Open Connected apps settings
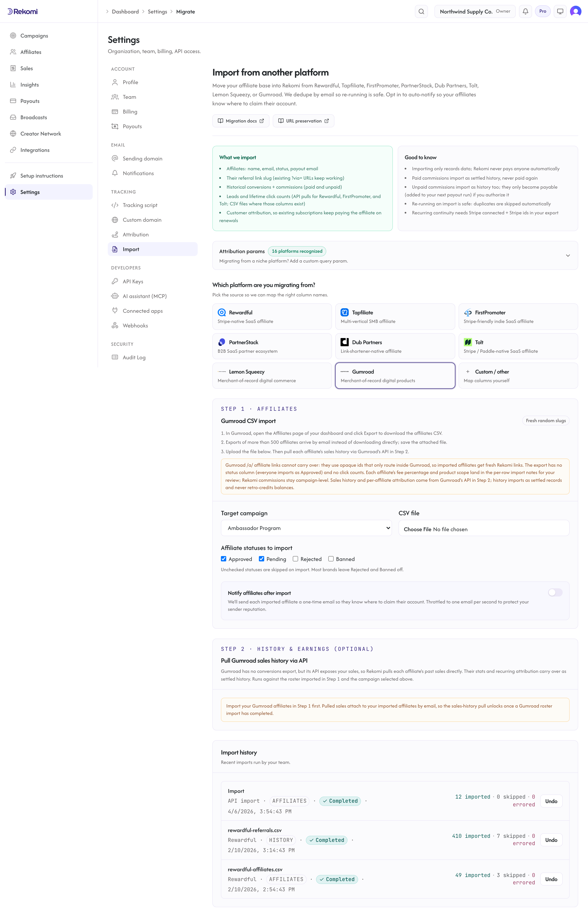Screen dimensions: 588x917 tap(153, 311)
